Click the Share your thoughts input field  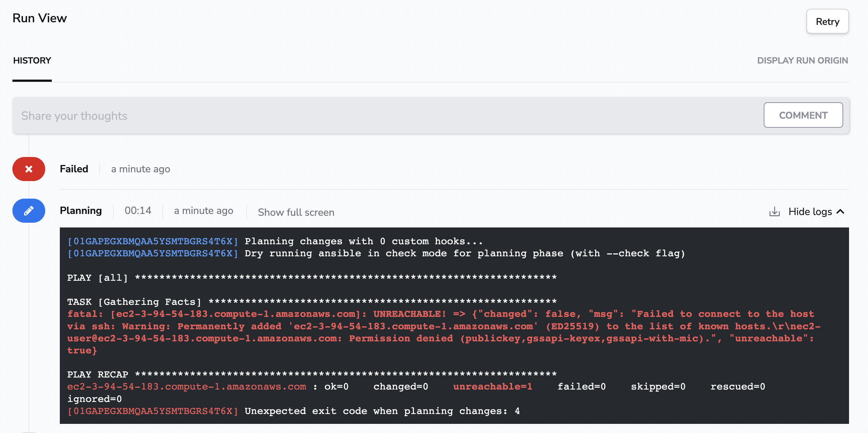146,115
